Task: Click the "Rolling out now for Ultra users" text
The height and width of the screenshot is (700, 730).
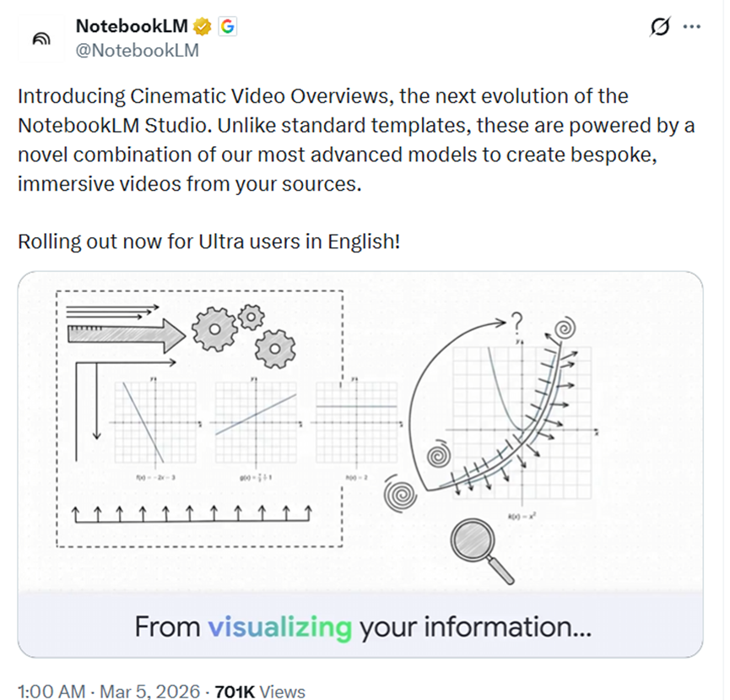Action: pyautogui.click(x=208, y=241)
